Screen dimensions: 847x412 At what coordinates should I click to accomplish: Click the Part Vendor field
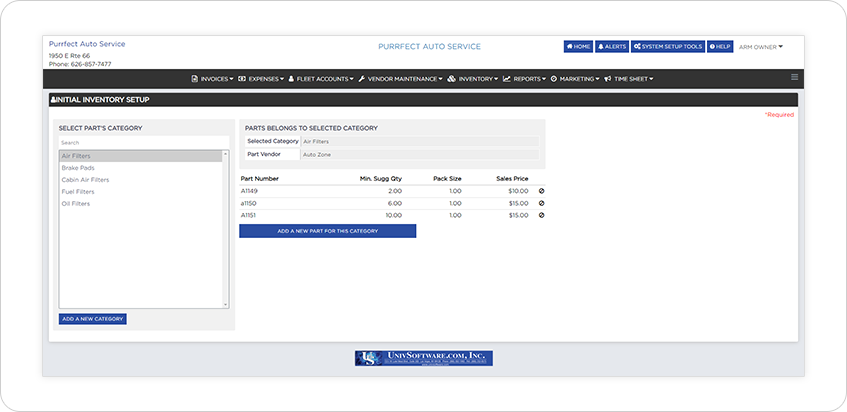point(419,154)
